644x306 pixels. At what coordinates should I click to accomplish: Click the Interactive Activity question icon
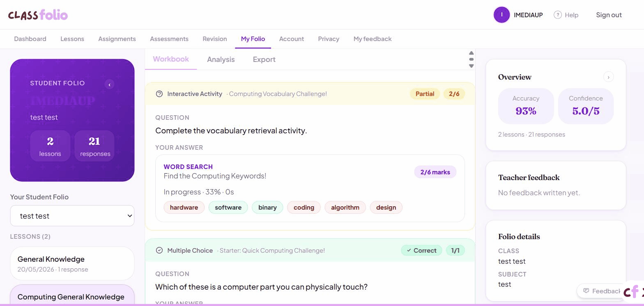pyautogui.click(x=159, y=94)
